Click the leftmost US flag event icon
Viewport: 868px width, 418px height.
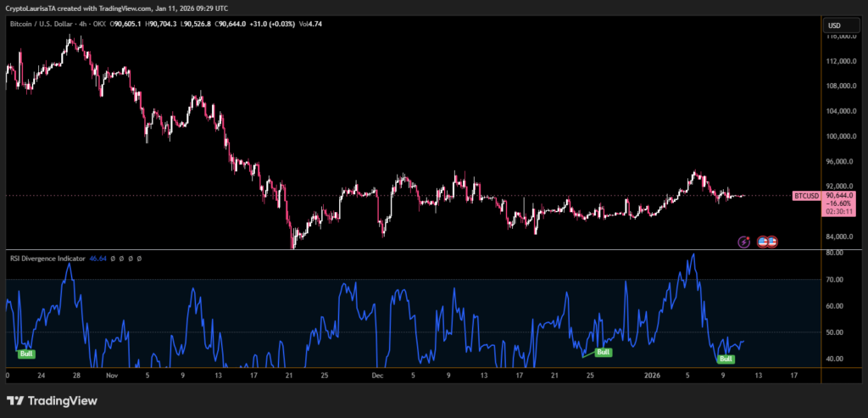[762, 242]
